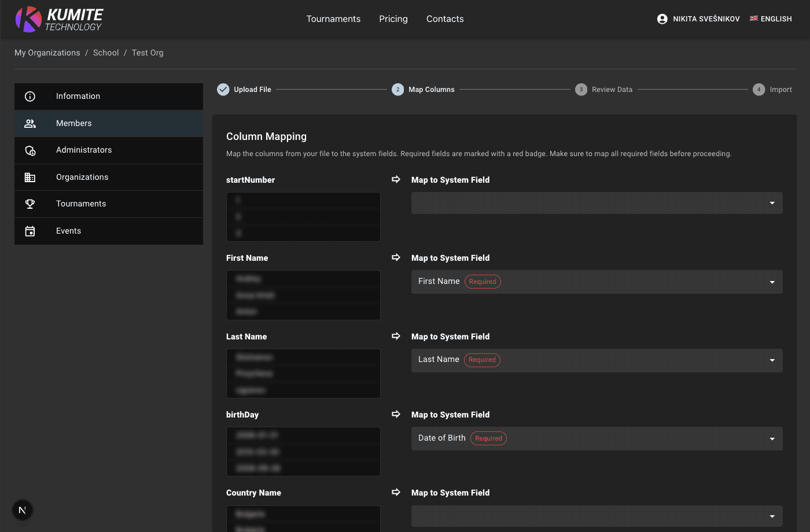Click the Members people icon
The image size is (810, 532).
pyautogui.click(x=30, y=123)
